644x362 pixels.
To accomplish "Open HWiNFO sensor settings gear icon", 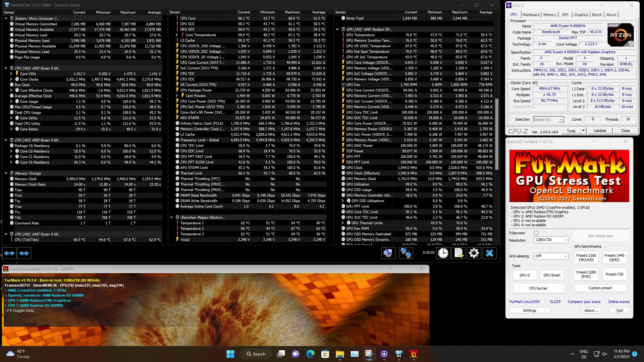I will pos(474,253).
